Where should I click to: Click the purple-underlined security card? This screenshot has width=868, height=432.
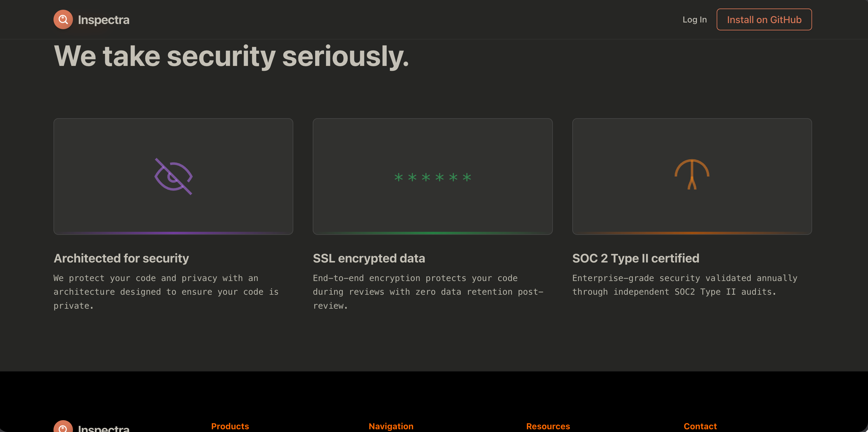[x=173, y=209]
